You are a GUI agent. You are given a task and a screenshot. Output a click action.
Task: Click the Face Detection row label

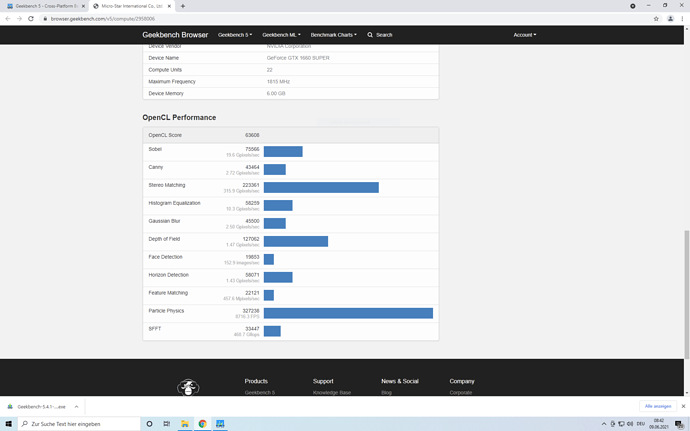pos(165,257)
